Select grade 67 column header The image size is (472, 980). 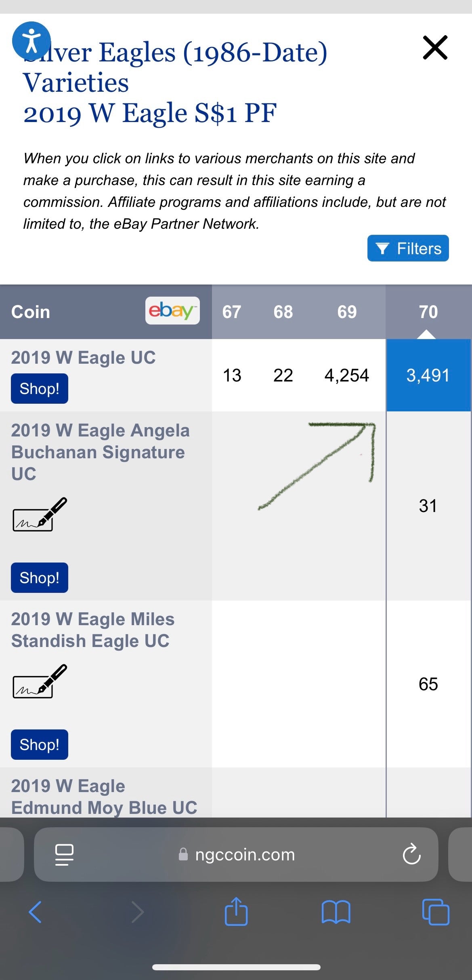(x=232, y=312)
